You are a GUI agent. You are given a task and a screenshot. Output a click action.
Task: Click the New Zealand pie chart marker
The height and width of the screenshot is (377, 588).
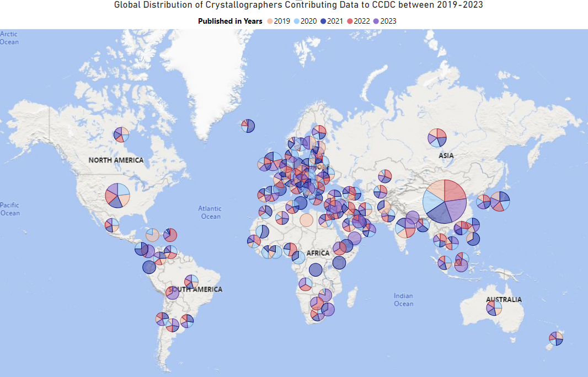coord(556,338)
